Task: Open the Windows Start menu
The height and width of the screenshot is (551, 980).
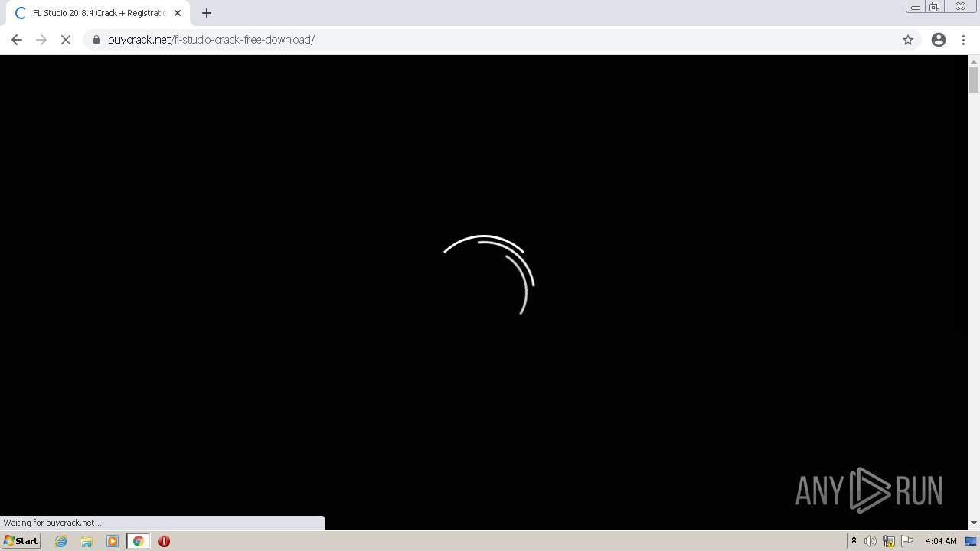Action: point(21,541)
